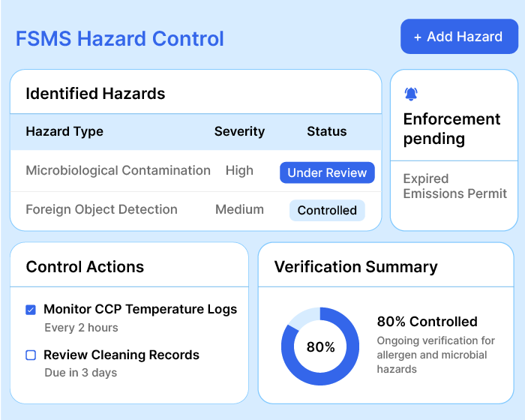Click the Status column header
This screenshot has height=420, width=525.
pyautogui.click(x=326, y=131)
